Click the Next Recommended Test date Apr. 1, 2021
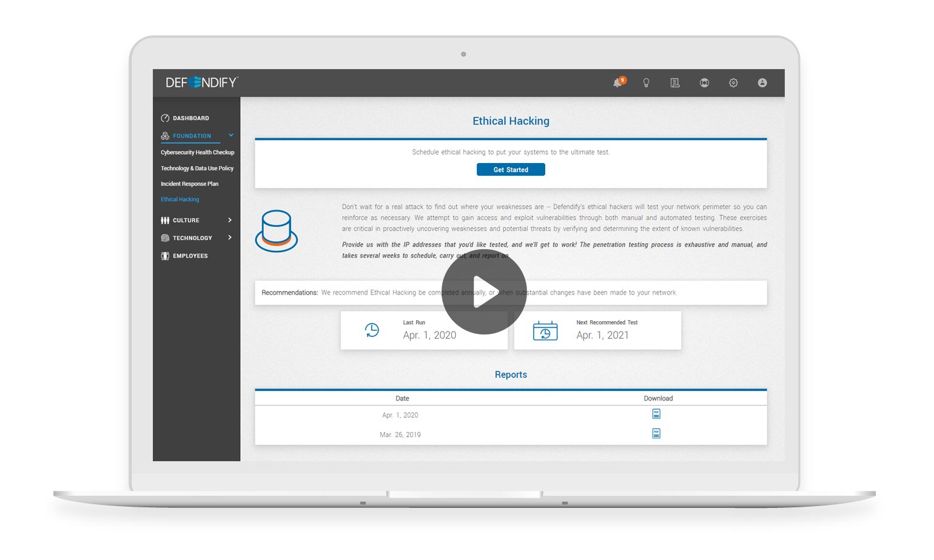The image size is (934, 560). tap(602, 335)
